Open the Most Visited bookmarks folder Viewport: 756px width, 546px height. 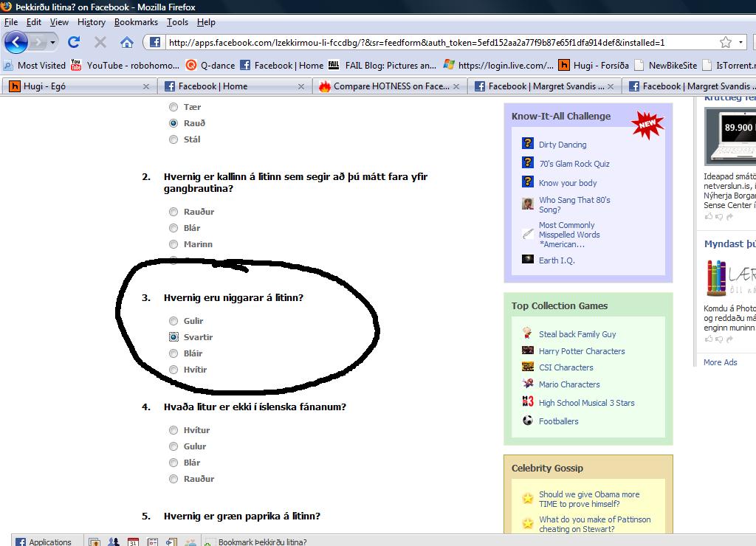34,65
